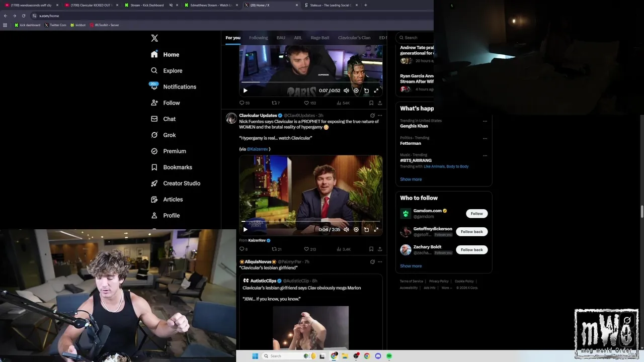Image resolution: width=644 pixels, height=362 pixels.
Task: Click Show more under Who to follow
Action: click(411, 266)
